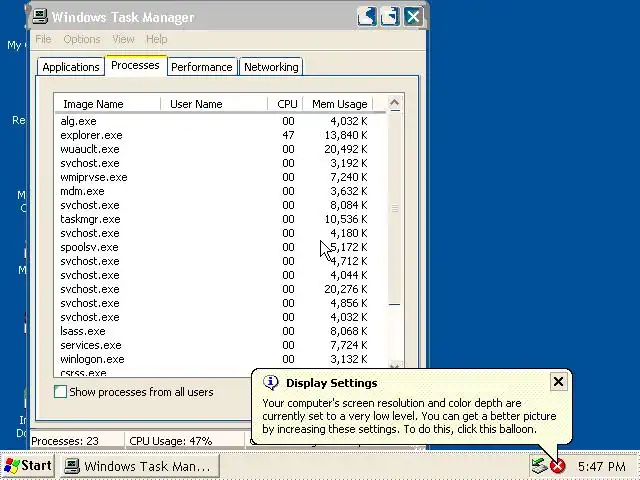The height and width of the screenshot is (480, 640).
Task: Switch to the Performance tab
Action: point(202,67)
